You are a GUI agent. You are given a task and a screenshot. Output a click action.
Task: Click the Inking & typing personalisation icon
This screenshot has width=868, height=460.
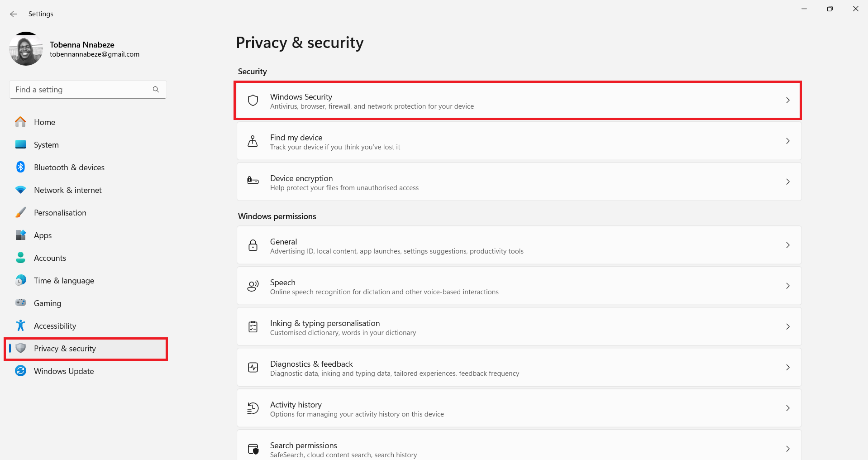[x=253, y=326]
